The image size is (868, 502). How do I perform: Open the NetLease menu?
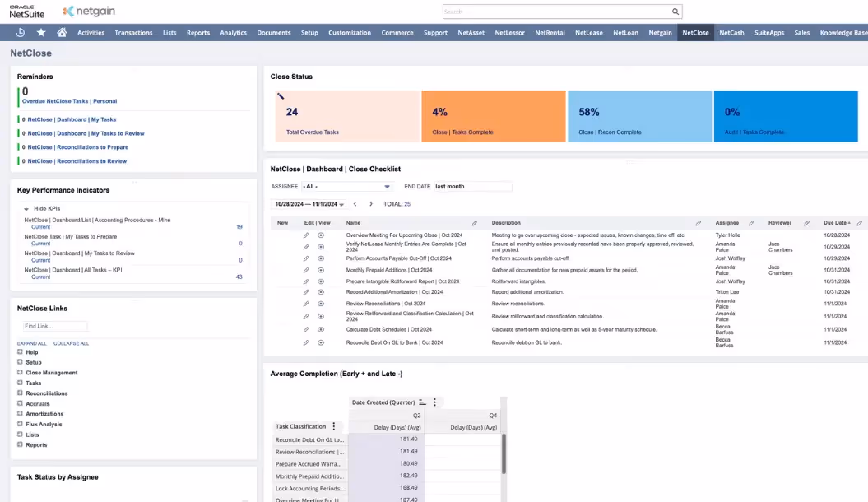588,33
